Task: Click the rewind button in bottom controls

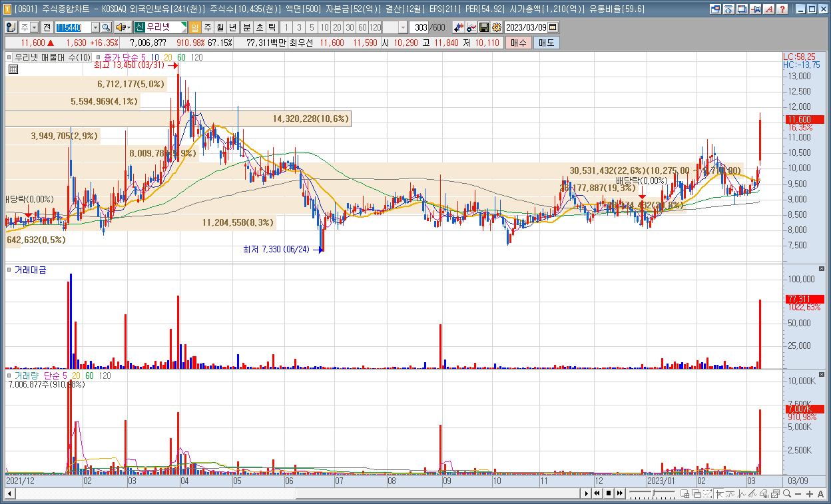Action: point(597,493)
